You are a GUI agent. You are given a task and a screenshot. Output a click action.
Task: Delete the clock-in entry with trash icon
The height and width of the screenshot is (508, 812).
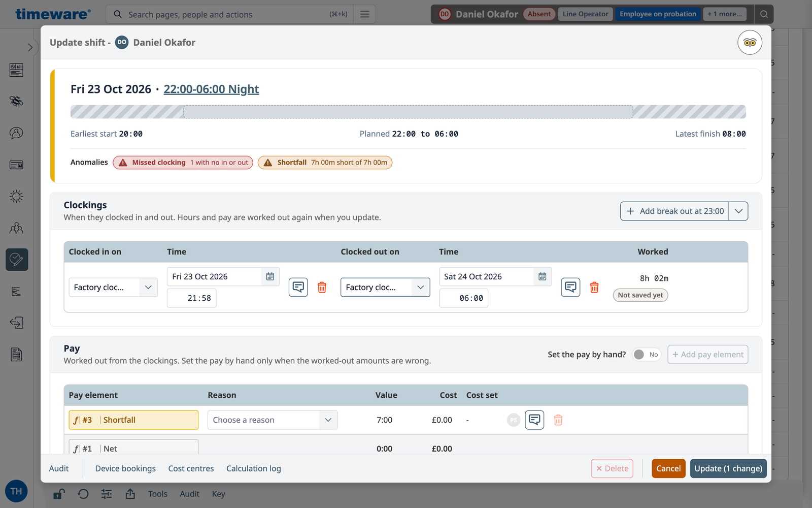pyautogui.click(x=322, y=288)
